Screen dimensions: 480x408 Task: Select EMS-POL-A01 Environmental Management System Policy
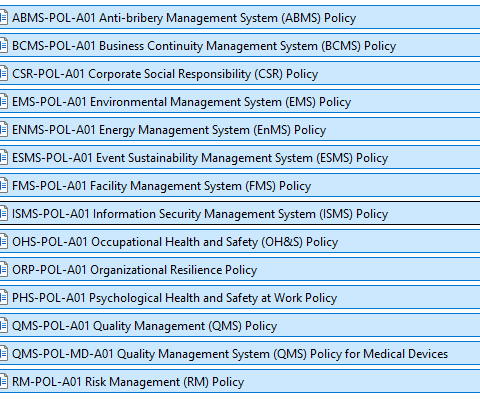[240, 101]
